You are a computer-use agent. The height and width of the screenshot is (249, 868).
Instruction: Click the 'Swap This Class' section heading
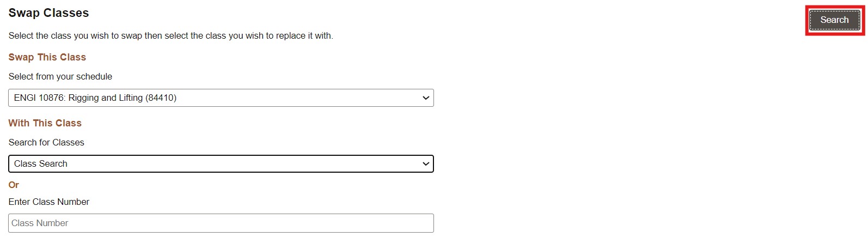(47, 57)
